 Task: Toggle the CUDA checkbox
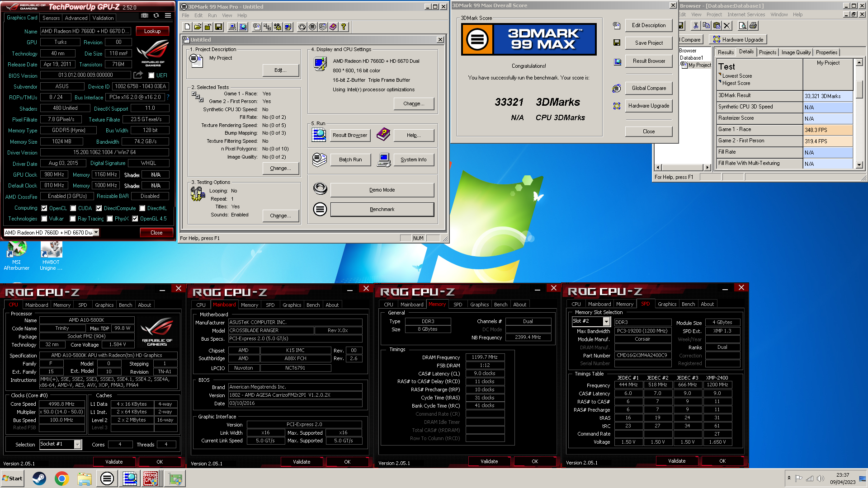73,208
